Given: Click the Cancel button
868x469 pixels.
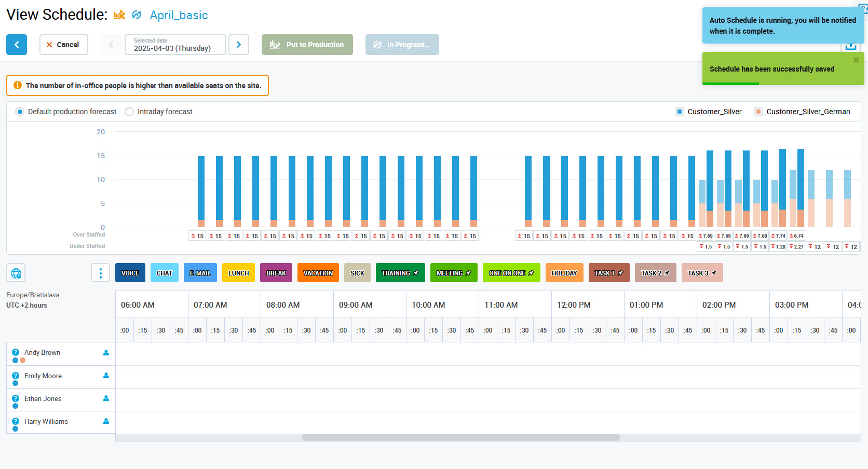Looking at the screenshot, I should pyautogui.click(x=63, y=45).
